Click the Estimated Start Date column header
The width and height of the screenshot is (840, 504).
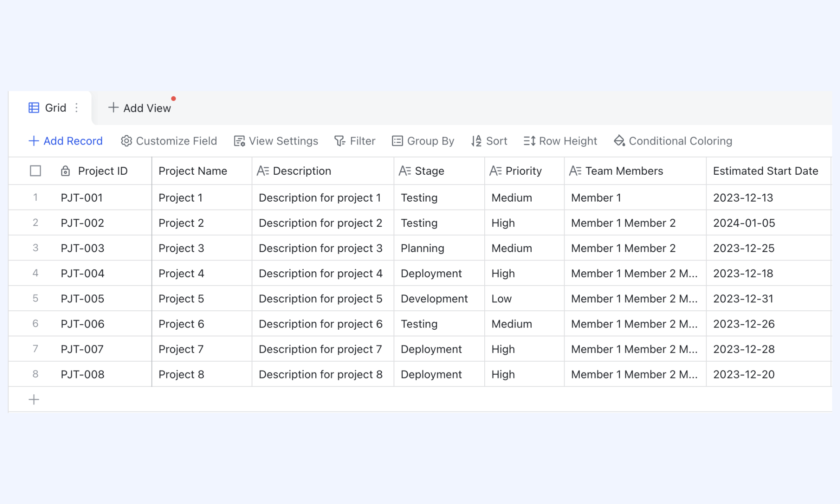point(769,171)
